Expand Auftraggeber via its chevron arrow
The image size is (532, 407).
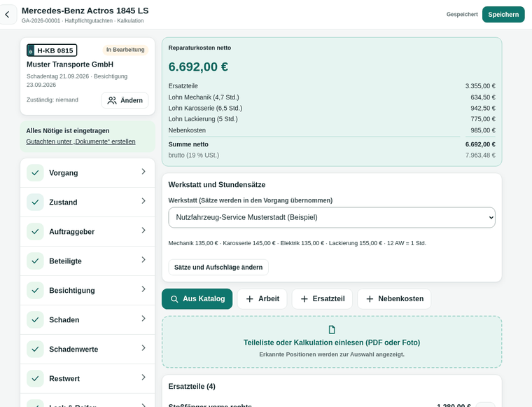tap(143, 230)
